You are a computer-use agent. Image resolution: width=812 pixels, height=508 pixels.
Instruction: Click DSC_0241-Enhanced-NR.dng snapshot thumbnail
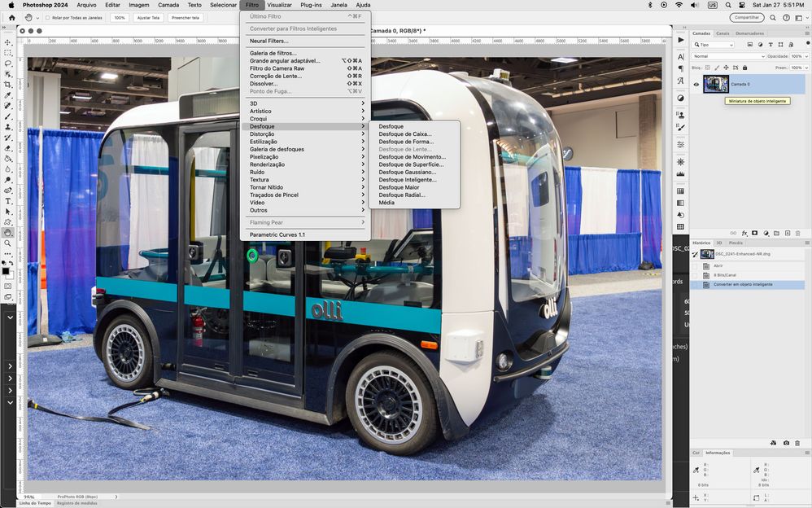click(707, 254)
